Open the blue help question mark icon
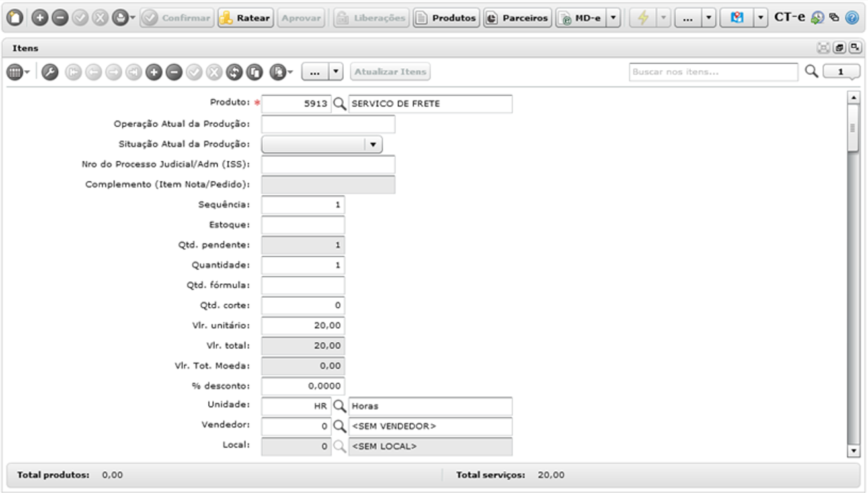 pos(851,18)
